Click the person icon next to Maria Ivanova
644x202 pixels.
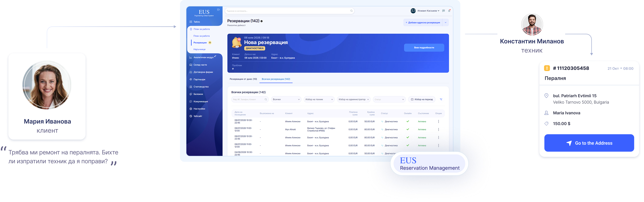(547, 113)
